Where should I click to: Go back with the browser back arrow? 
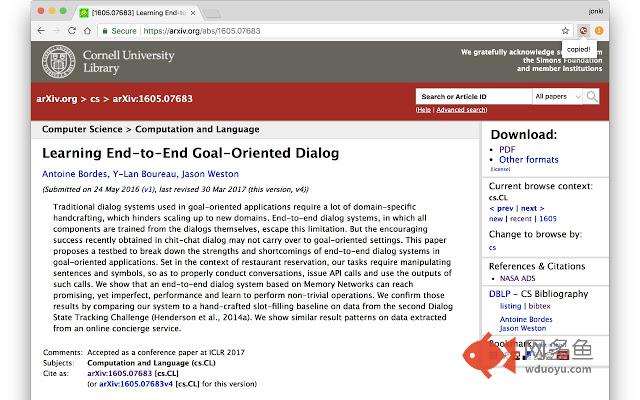click(41, 31)
